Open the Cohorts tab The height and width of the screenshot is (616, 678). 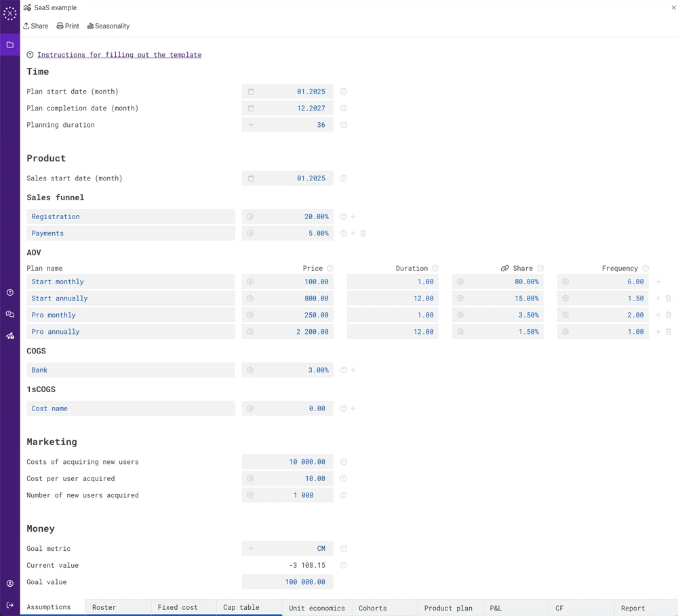(372, 608)
